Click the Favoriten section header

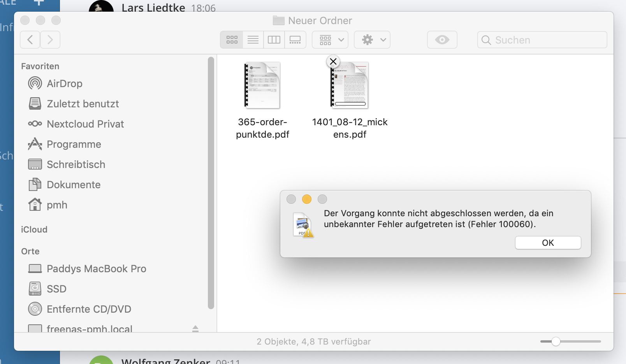(40, 66)
